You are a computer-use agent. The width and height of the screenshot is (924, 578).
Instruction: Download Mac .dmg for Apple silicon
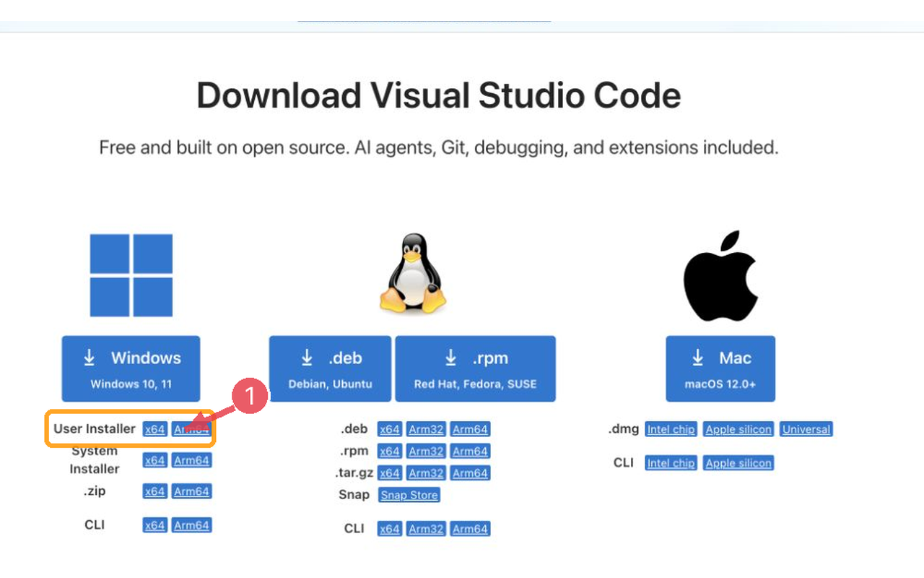coord(739,429)
